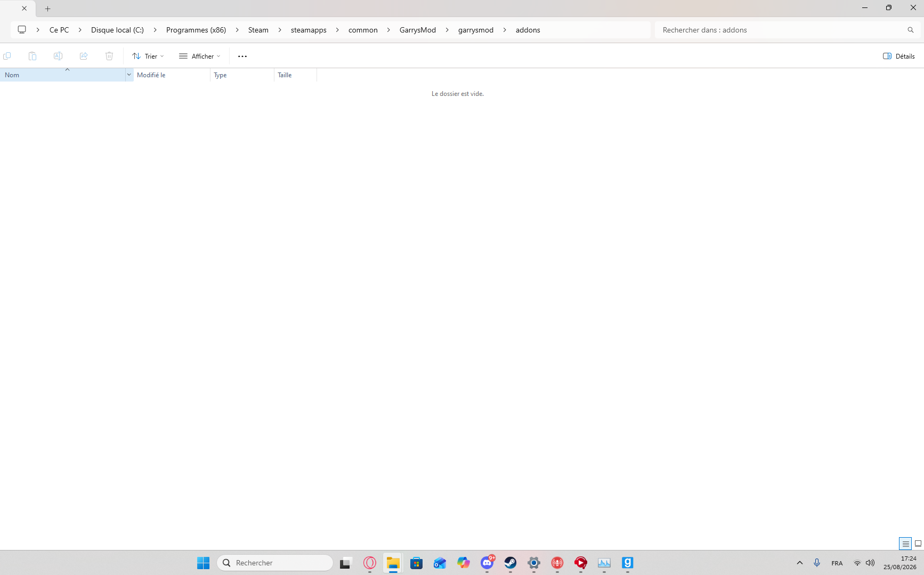
Task: Toggle the Détails pane
Action: pos(899,56)
